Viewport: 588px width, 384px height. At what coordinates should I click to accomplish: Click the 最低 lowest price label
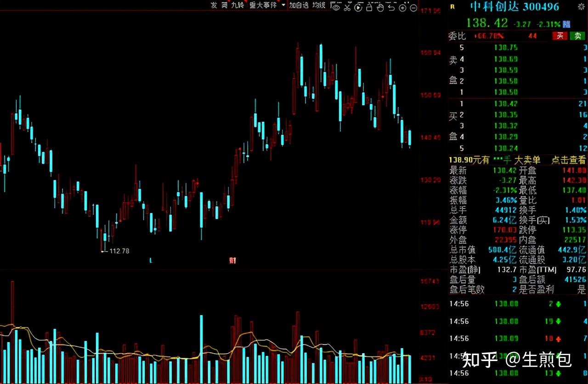(x=527, y=190)
